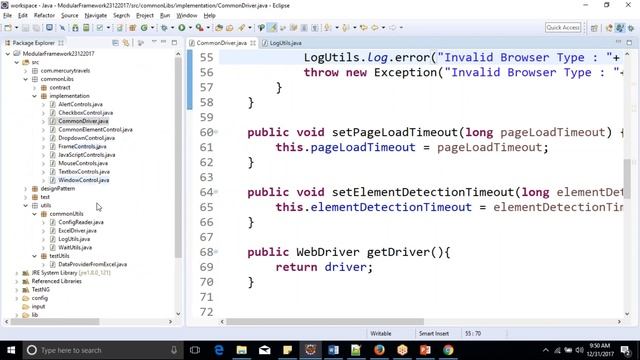Viewport: 640px width, 360px height.
Task: Click the Next Annotation toolbar icon
Action: [x=328, y=28]
